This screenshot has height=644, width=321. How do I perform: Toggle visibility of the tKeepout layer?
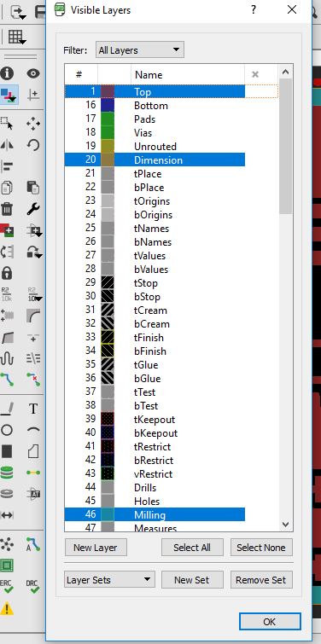(155, 420)
